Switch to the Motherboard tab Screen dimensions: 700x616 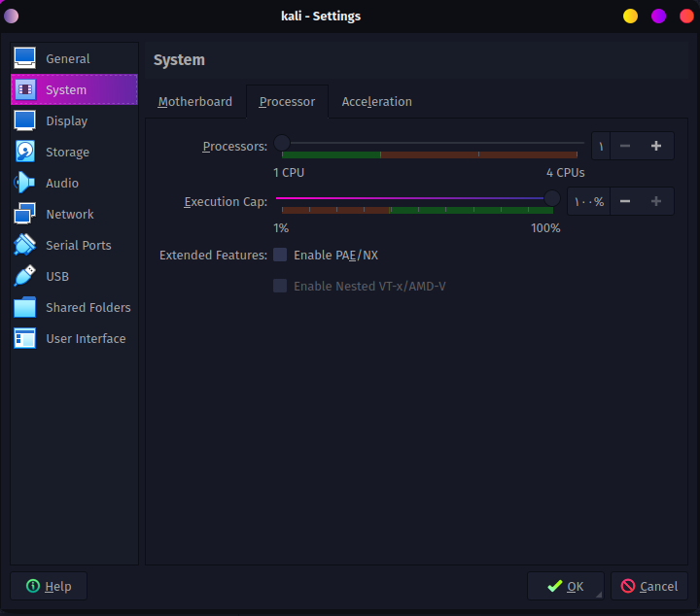(x=195, y=102)
